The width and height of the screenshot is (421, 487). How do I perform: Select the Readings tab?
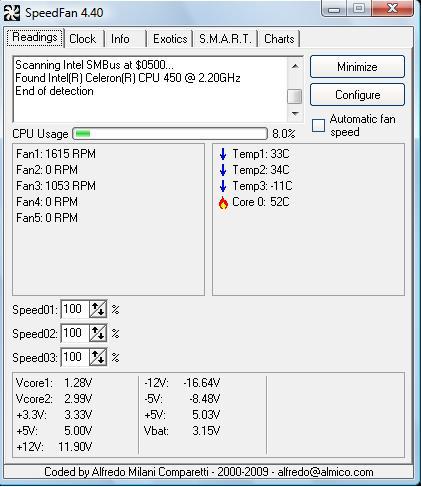(35, 37)
